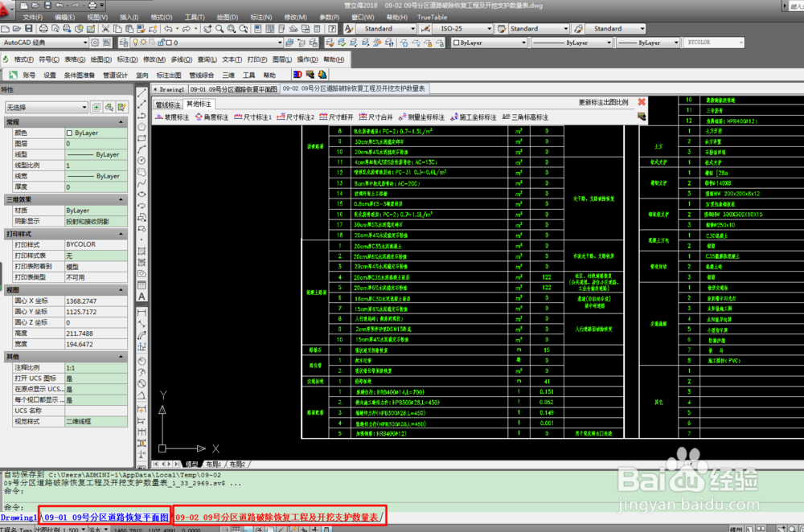Collapse the 三维效果 properties section

pyautogui.click(x=121, y=199)
